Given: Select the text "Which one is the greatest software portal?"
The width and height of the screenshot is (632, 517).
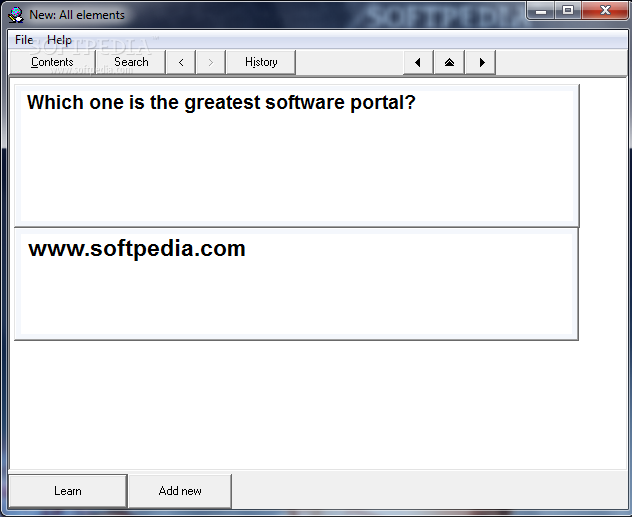Looking at the screenshot, I should (x=221, y=102).
